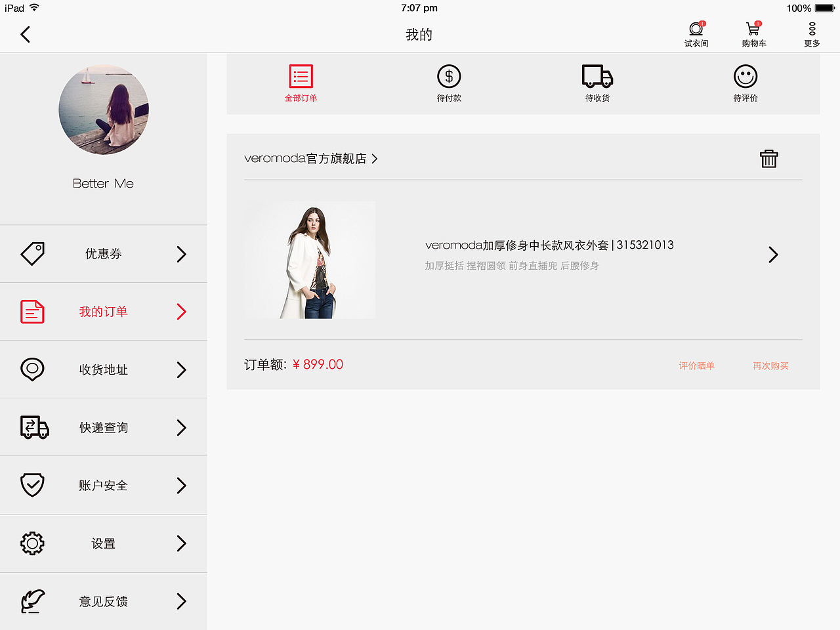Open 收货地址 menu label

click(104, 369)
